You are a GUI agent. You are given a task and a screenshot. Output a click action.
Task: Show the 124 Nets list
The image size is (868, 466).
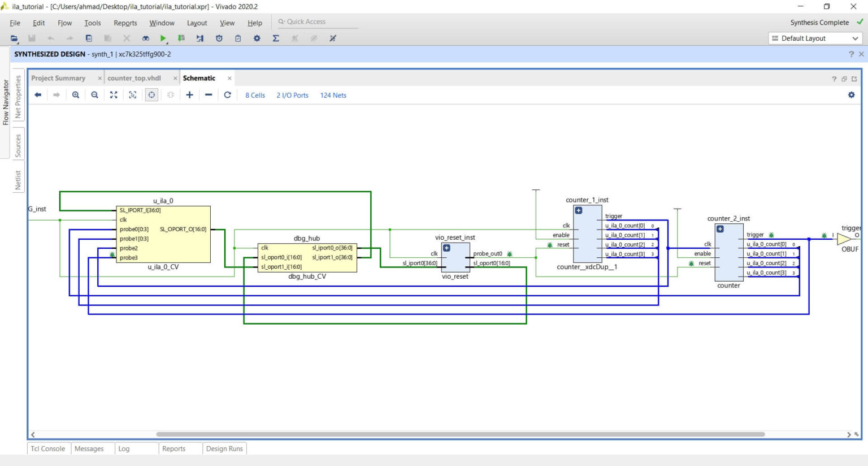[333, 95]
